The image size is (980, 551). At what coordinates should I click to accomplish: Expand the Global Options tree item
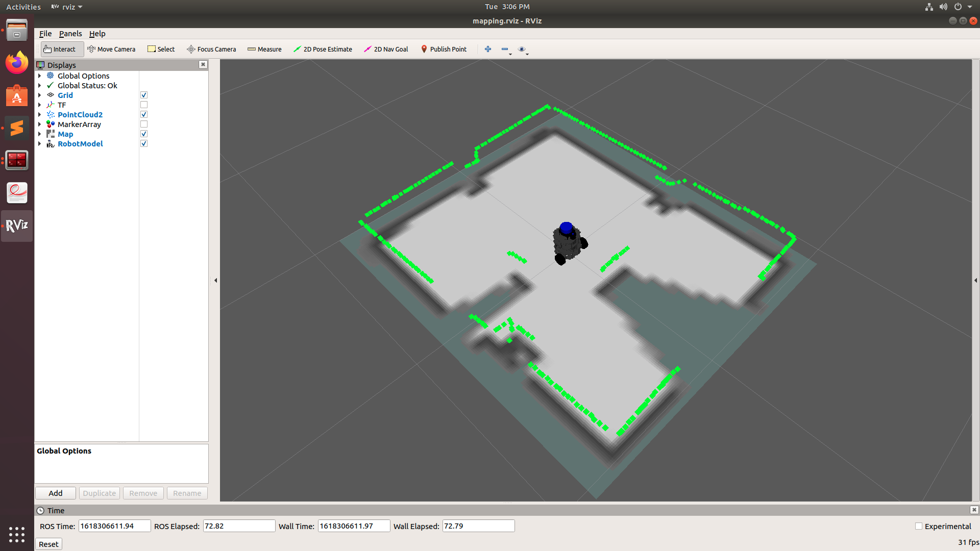point(39,76)
